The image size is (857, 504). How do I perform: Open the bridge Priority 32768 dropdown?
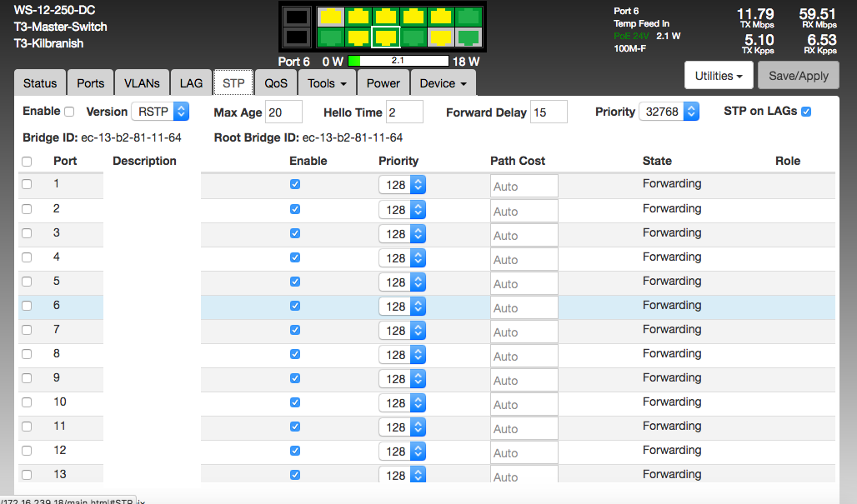(x=668, y=112)
